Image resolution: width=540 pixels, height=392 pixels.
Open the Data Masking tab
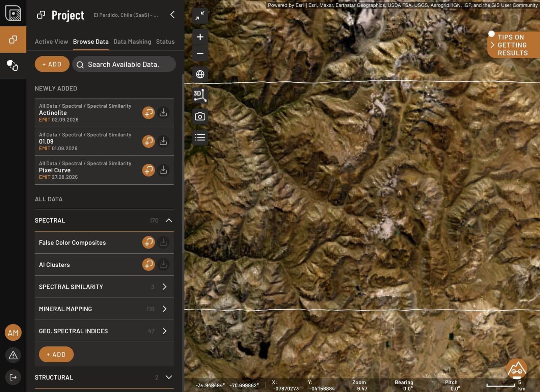pyautogui.click(x=132, y=42)
